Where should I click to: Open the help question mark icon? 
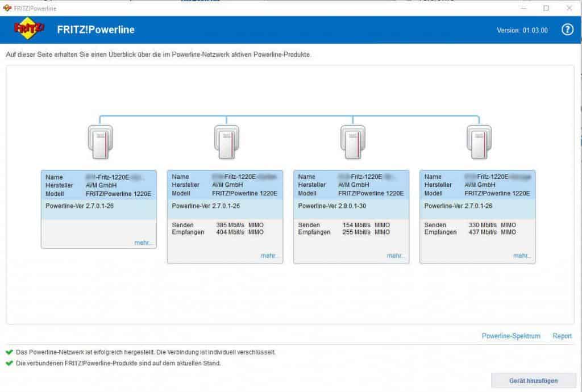point(567,30)
